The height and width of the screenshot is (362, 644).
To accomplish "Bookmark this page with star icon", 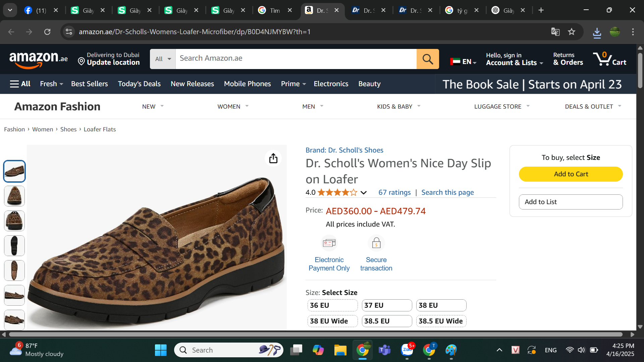I will pyautogui.click(x=572, y=32).
